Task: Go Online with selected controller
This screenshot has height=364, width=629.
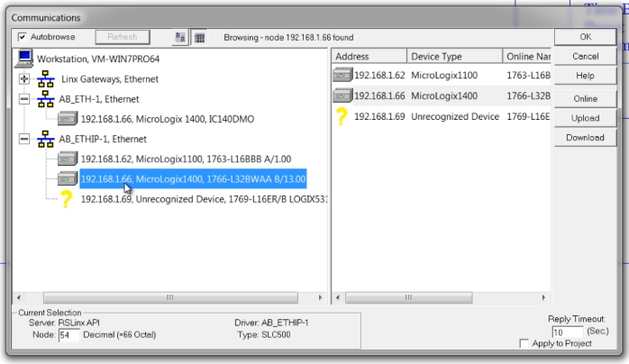Action: (585, 98)
